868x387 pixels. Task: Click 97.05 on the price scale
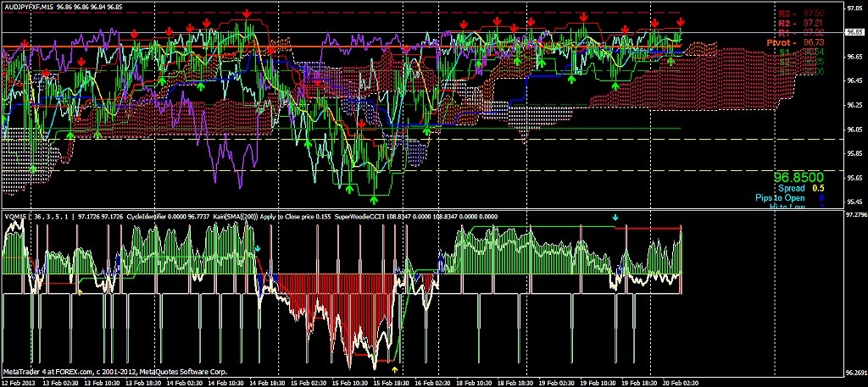coord(854,8)
